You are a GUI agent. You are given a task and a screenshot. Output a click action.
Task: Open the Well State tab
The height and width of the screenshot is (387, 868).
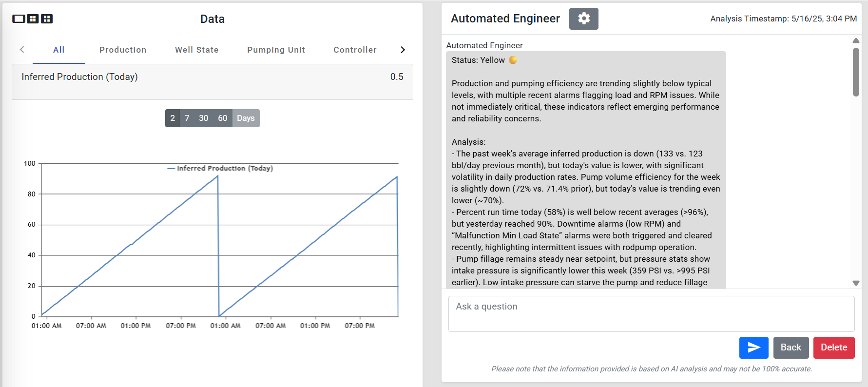(197, 50)
